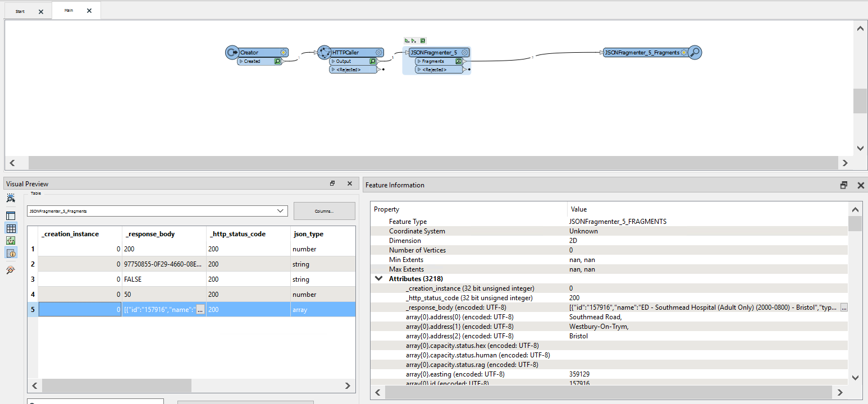868x404 pixels.
Task: Click the Feature Information vertical scrollbar thumb
Action: pos(855,224)
